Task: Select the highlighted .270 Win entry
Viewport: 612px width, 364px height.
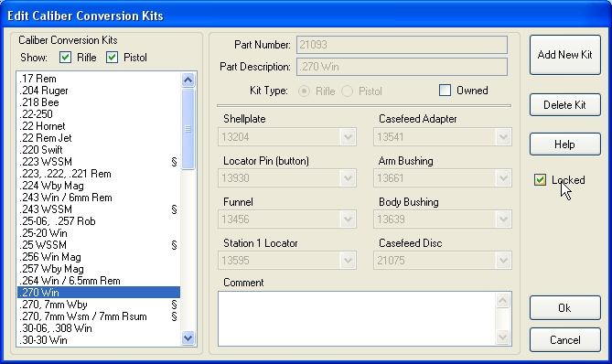Action: coord(99,293)
